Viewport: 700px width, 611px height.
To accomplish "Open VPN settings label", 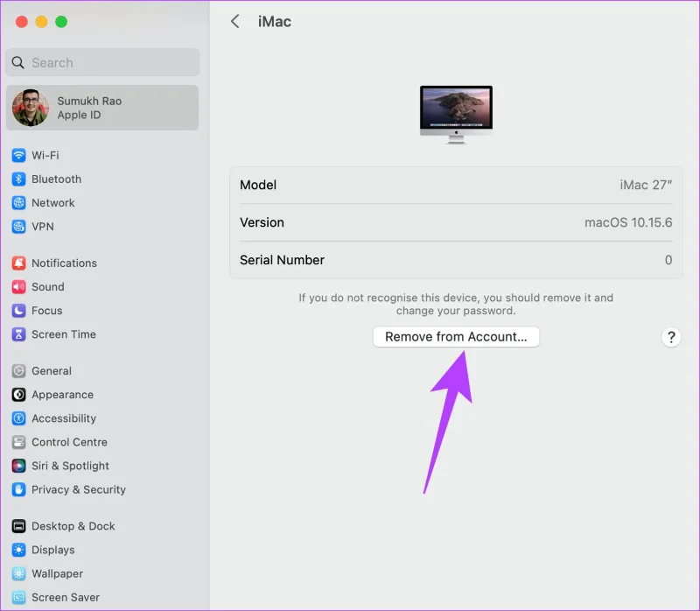I will pos(43,227).
